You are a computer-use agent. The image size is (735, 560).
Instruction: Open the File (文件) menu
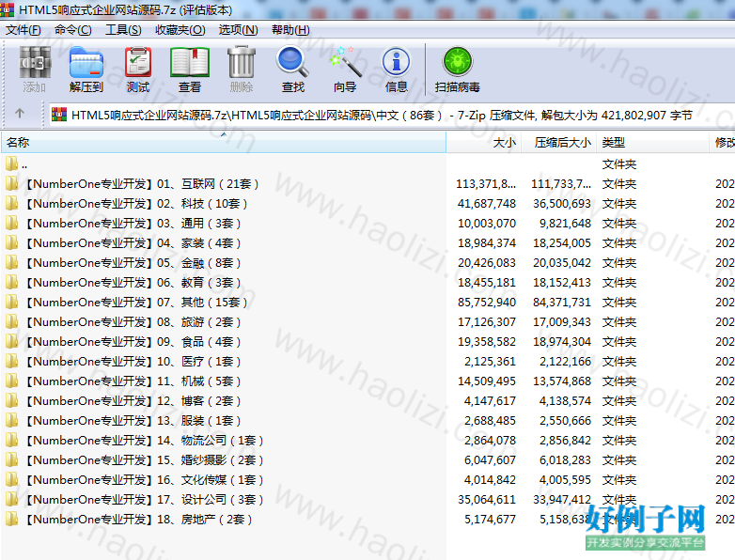23,30
